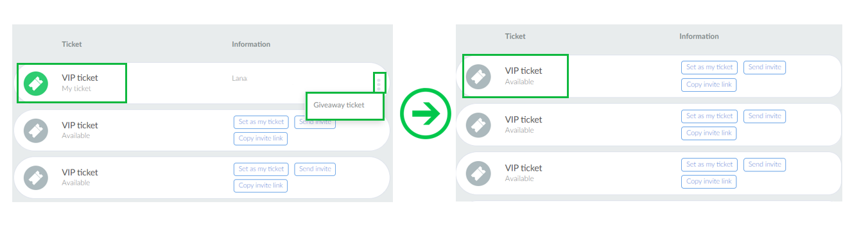The height and width of the screenshot is (240, 868).
Task: Click the green VIP ticket icon labeled My ticket
Action: click(x=37, y=83)
